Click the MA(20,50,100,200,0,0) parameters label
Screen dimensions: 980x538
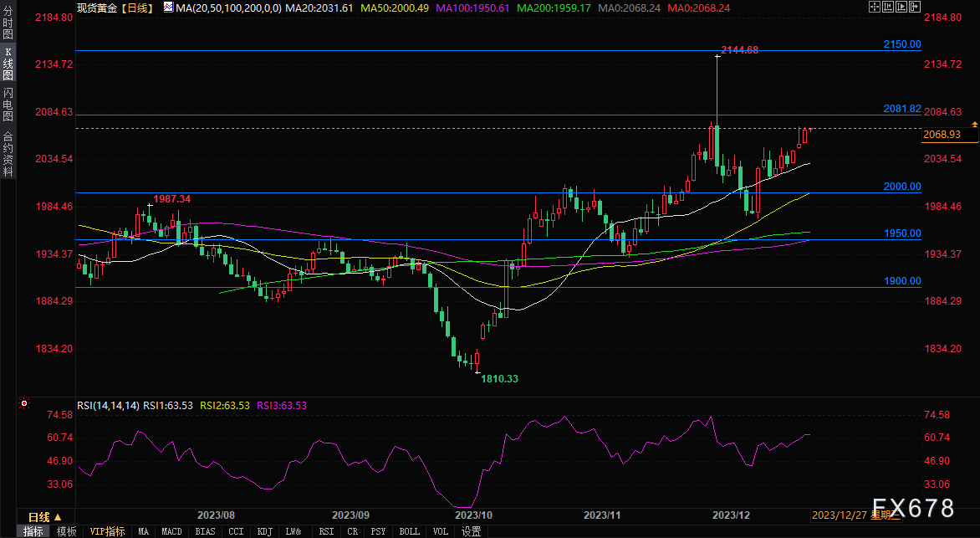228,7
